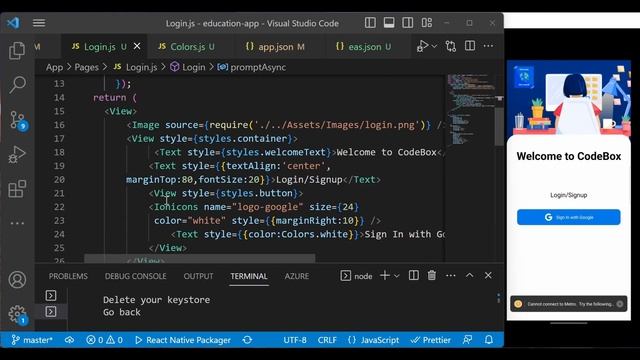Open Run and Debug view
Screen dimensions: 640x360
click(17, 155)
